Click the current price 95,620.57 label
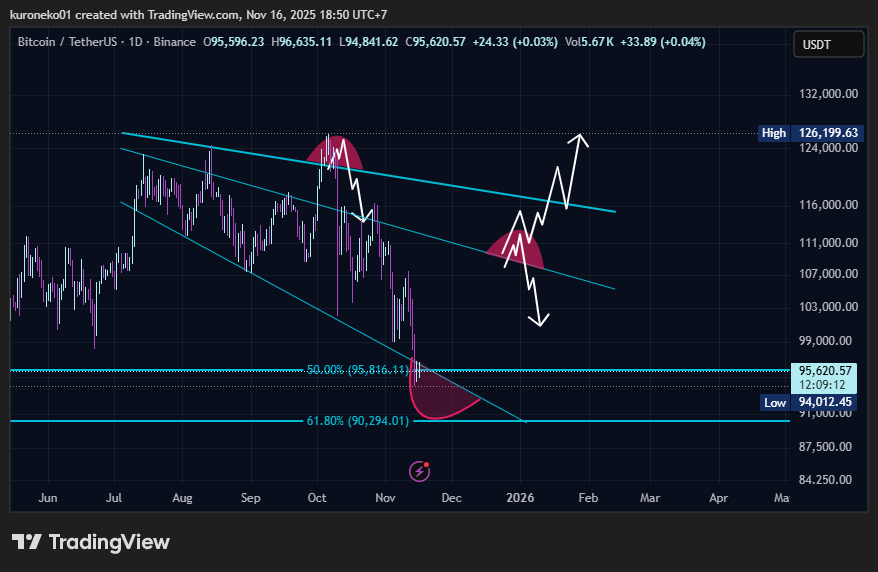The image size is (878, 572). click(825, 371)
